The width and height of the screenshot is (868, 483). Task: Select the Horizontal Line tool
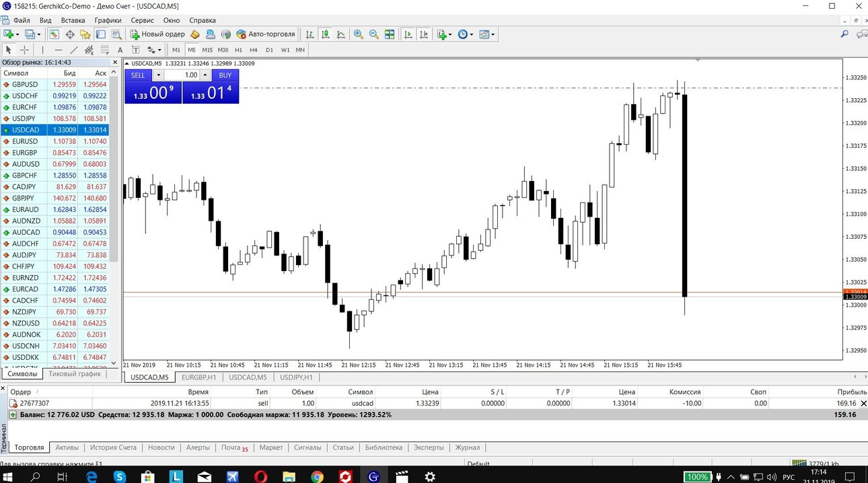point(59,50)
